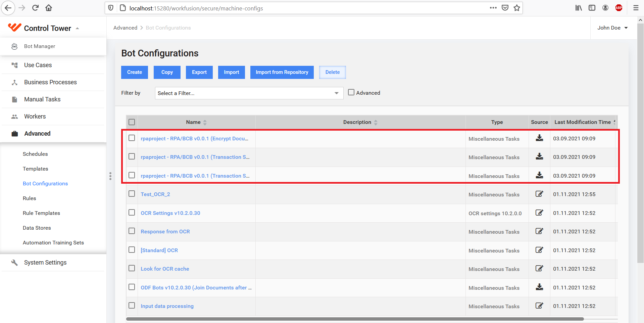Screen dimensions: 644x323
Task: Click the Control Tower logo icon
Action: point(14,28)
